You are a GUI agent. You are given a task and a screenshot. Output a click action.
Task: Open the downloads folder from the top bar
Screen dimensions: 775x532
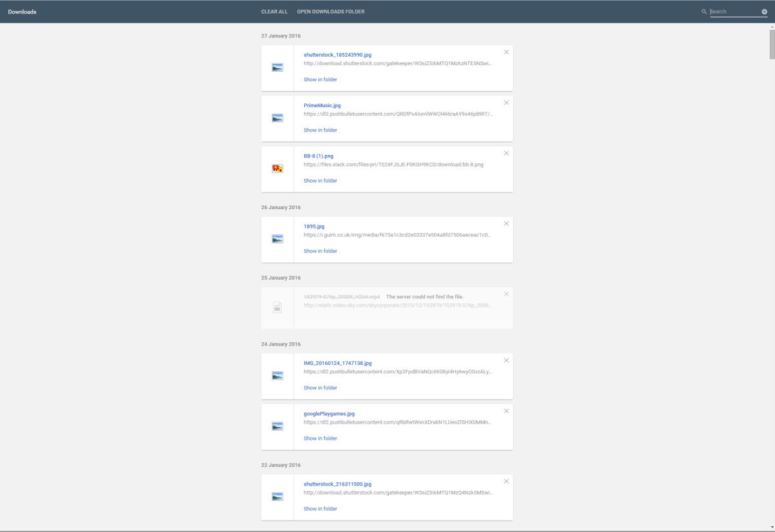[x=331, y=12]
